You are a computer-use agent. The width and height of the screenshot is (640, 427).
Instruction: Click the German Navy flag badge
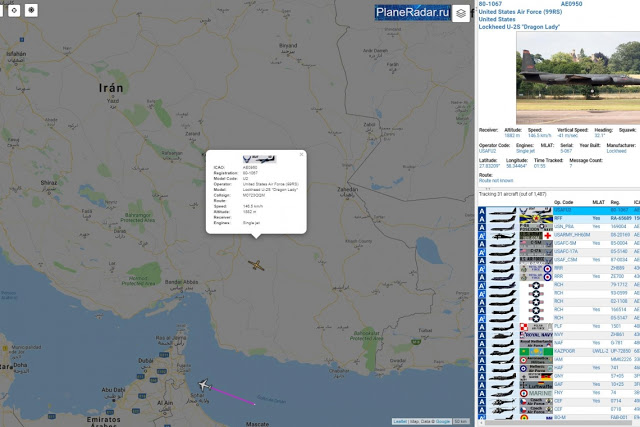(536, 376)
